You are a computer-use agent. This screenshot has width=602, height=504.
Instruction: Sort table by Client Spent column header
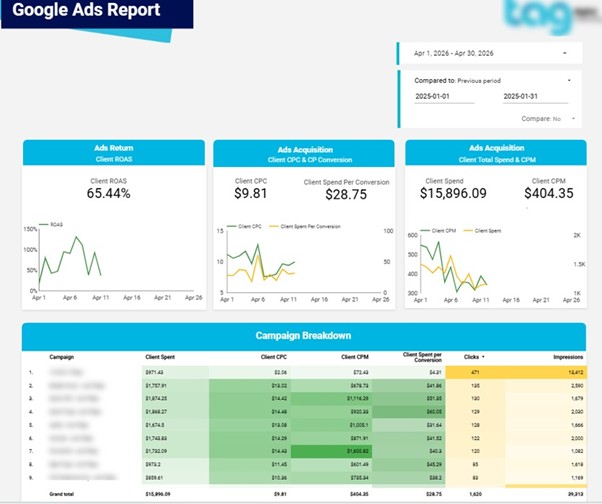tap(160, 357)
